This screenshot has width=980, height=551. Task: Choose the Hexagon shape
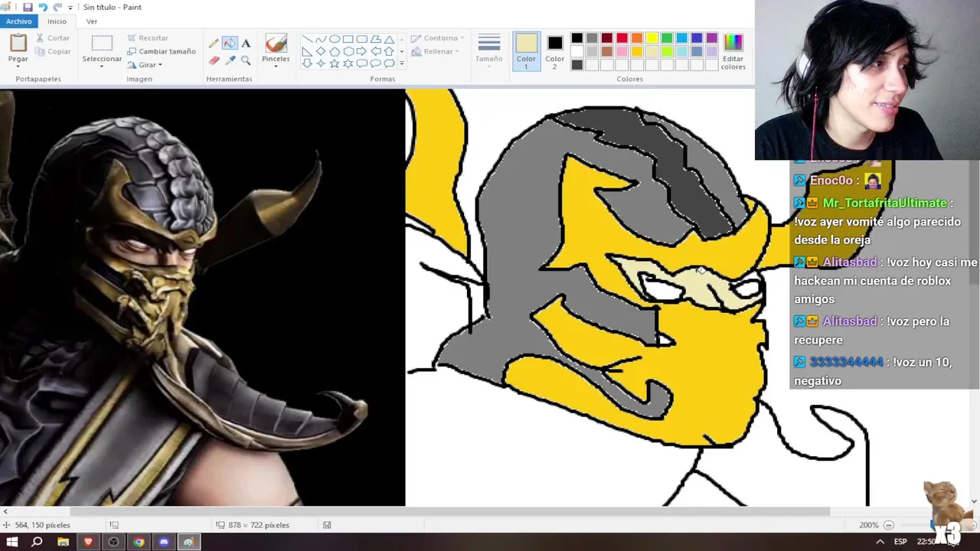tap(348, 51)
